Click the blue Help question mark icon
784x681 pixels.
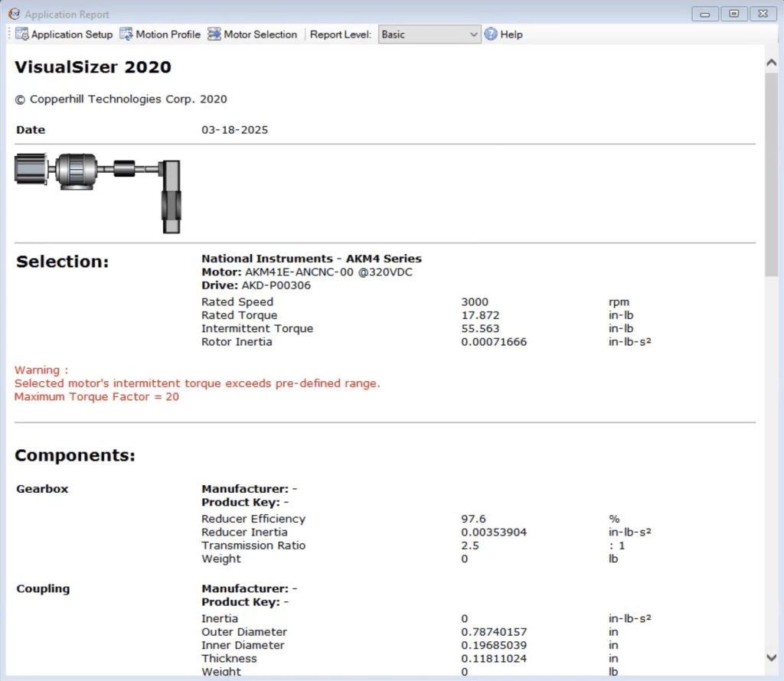pyautogui.click(x=491, y=34)
